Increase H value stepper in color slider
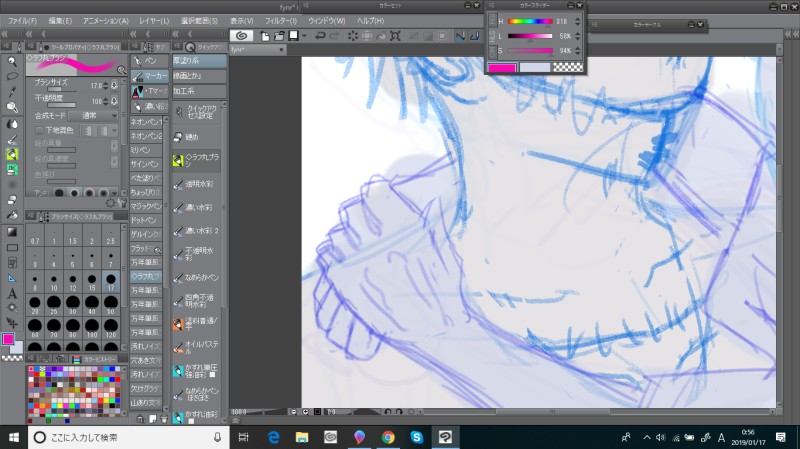 pyautogui.click(x=578, y=21)
